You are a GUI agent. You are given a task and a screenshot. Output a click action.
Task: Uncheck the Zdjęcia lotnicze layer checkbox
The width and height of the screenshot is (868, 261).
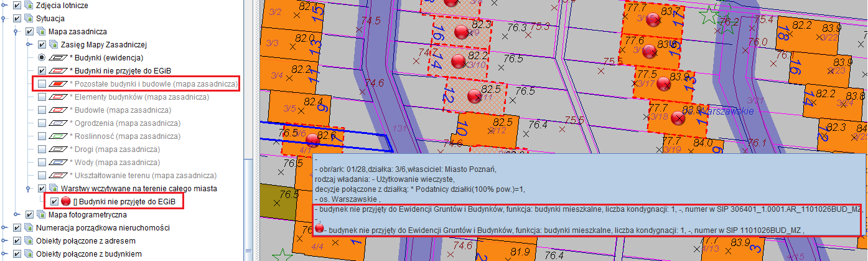tap(17, 5)
